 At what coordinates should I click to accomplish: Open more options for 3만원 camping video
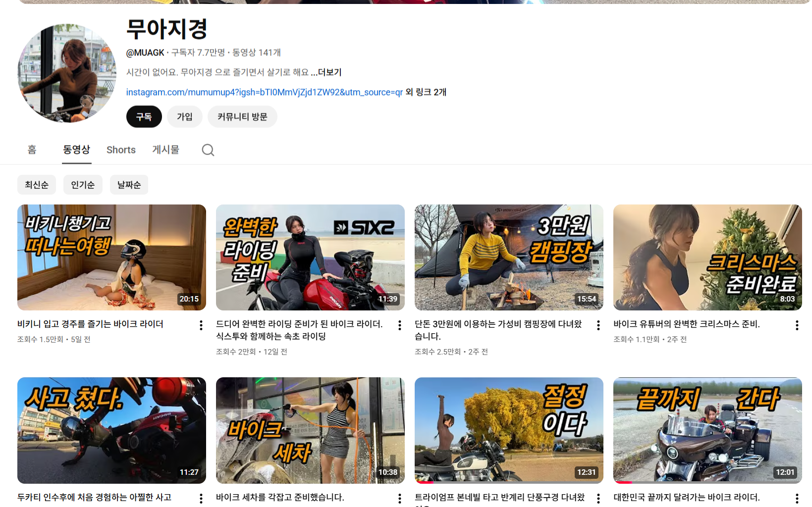coord(598,325)
